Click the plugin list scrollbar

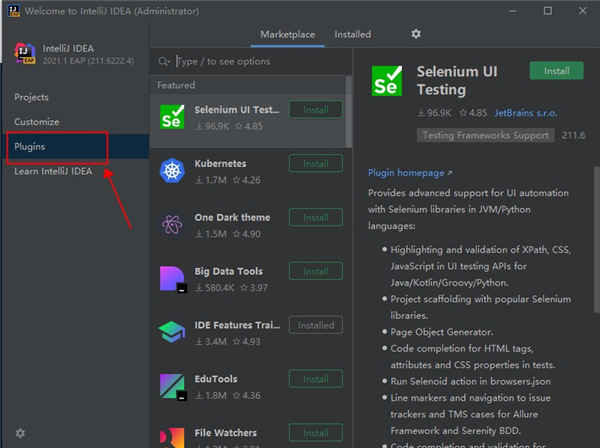349,111
